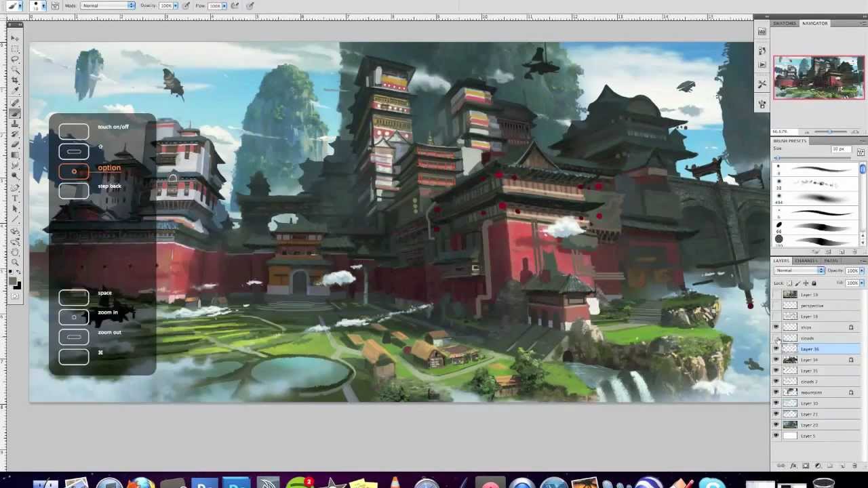Switch to the Paths tab
This screenshot has width=868, height=488.
click(831, 260)
